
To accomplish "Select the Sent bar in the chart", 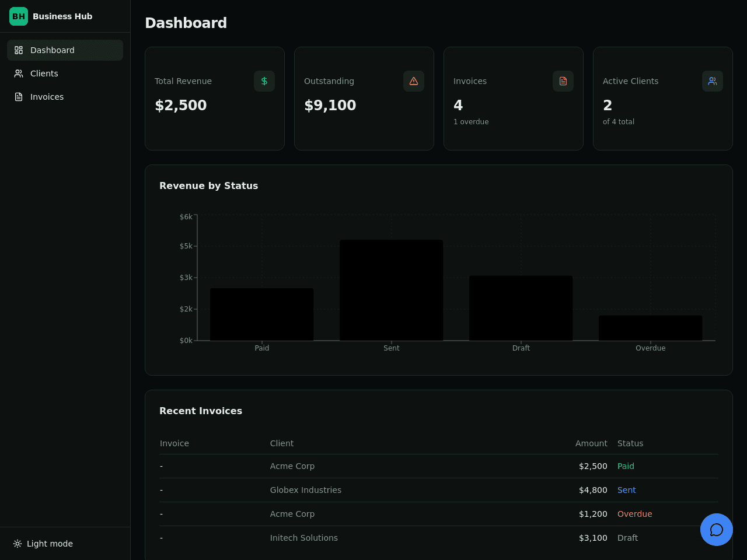I will pos(392,290).
